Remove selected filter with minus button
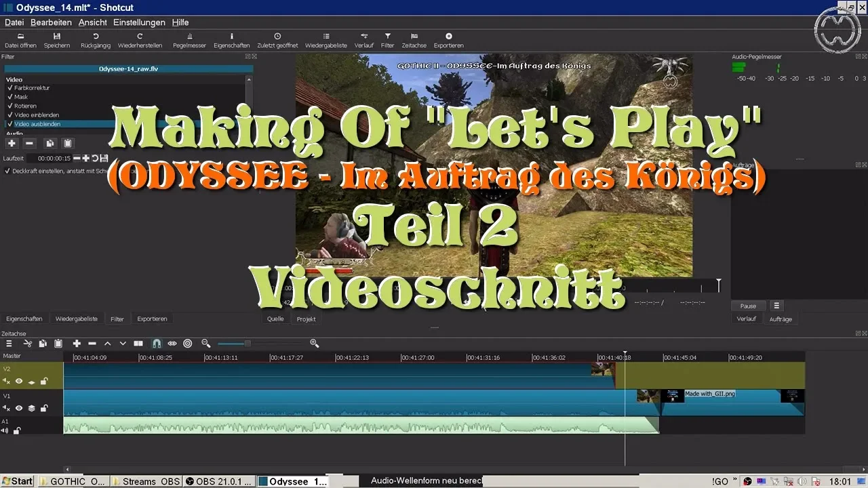868x488 pixels. pos(29,143)
